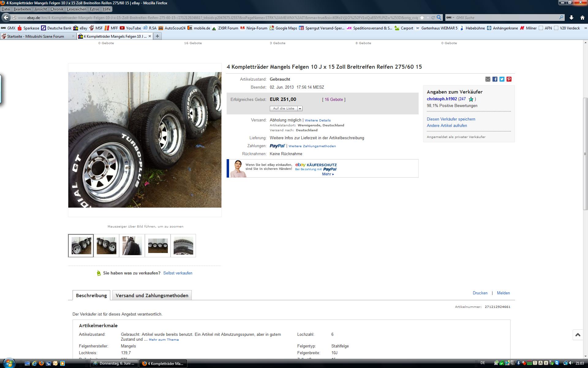Share listing on Twitter icon
Viewport: 588px width, 368px height.
pos(502,79)
